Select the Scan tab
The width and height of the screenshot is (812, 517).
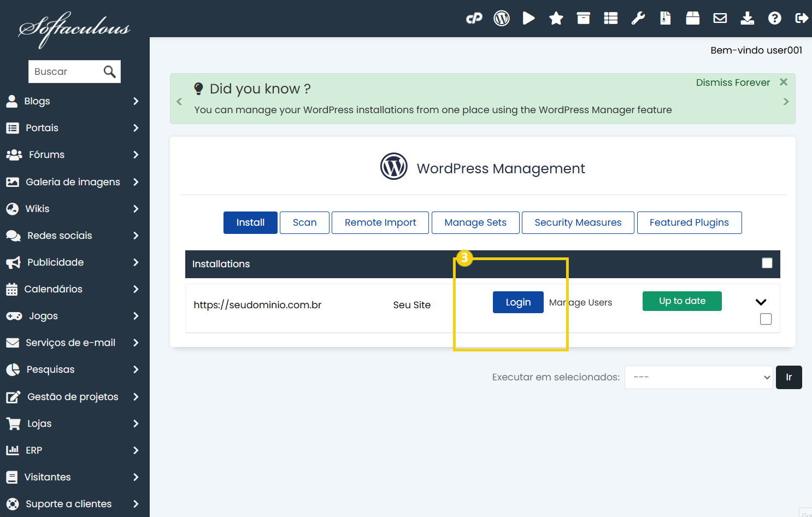coord(304,222)
